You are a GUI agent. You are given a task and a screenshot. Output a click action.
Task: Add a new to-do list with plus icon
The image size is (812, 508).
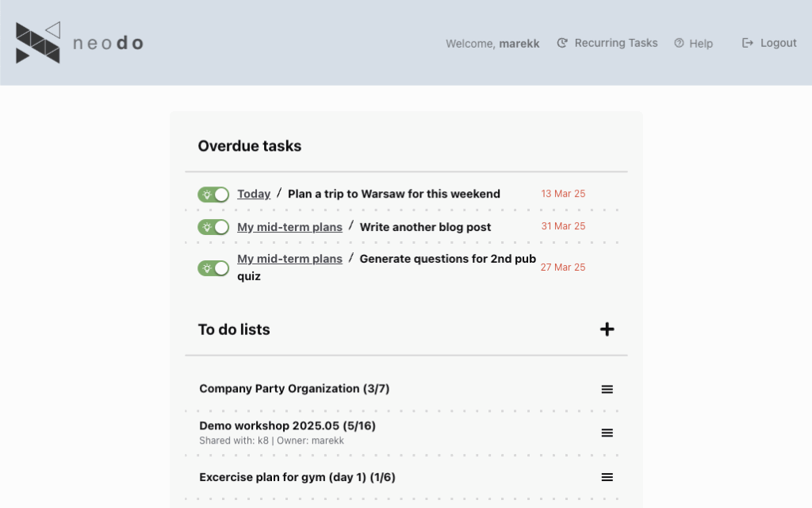(607, 329)
